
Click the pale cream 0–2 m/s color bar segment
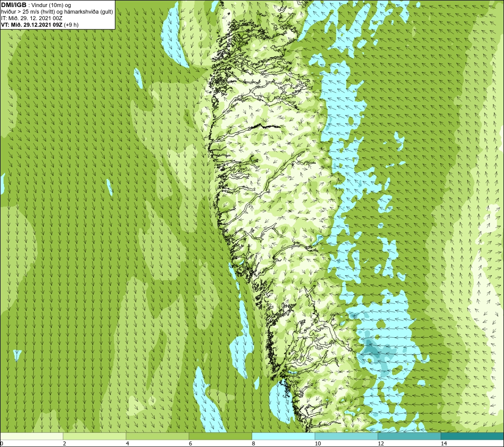point(31,436)
